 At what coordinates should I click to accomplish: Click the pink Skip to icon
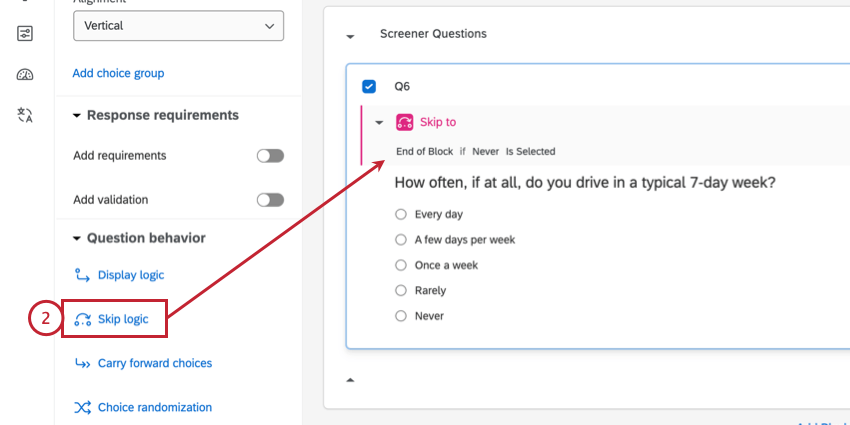405,122
